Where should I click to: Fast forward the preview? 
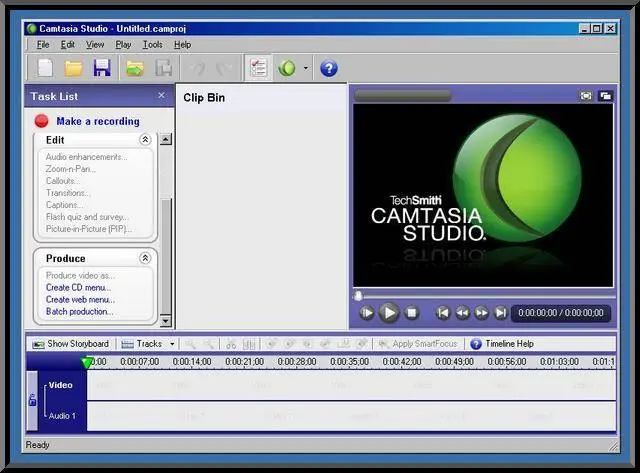(482, 313)
